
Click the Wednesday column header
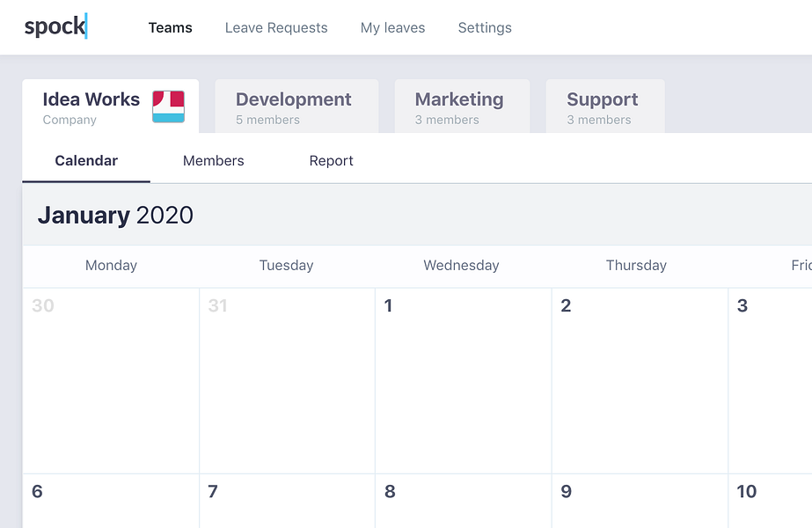pos(461,265)
